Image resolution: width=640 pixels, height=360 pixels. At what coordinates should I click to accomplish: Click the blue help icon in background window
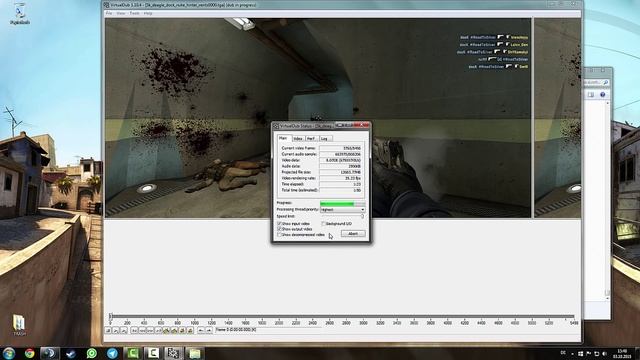pos(602,95)
